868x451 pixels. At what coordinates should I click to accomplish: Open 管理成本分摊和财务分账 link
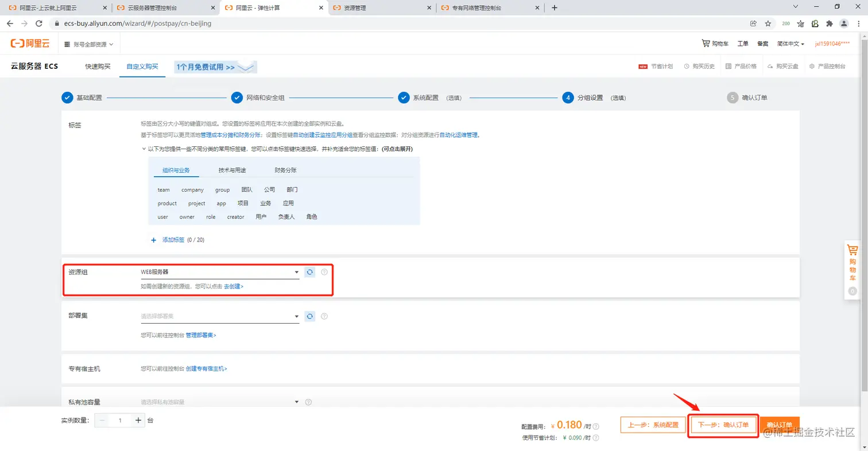click(x=231, y=135)
